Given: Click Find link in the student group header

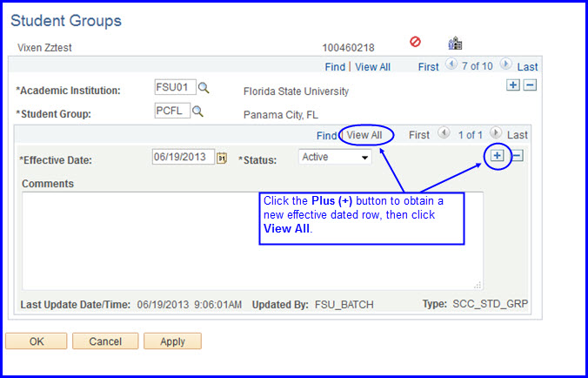Looking at the screenshot, I should point(335,67).
